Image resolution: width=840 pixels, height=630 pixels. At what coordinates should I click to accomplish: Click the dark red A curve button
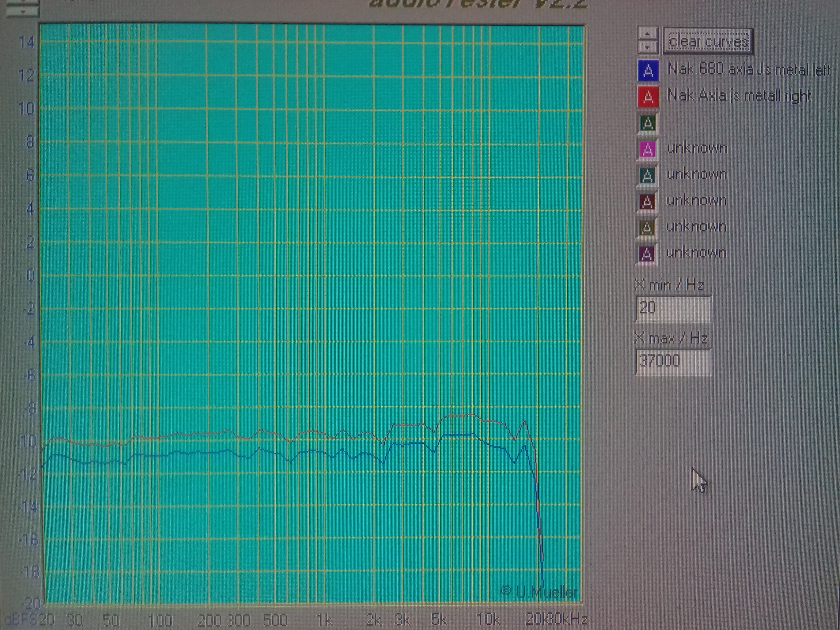click(647, 201)
